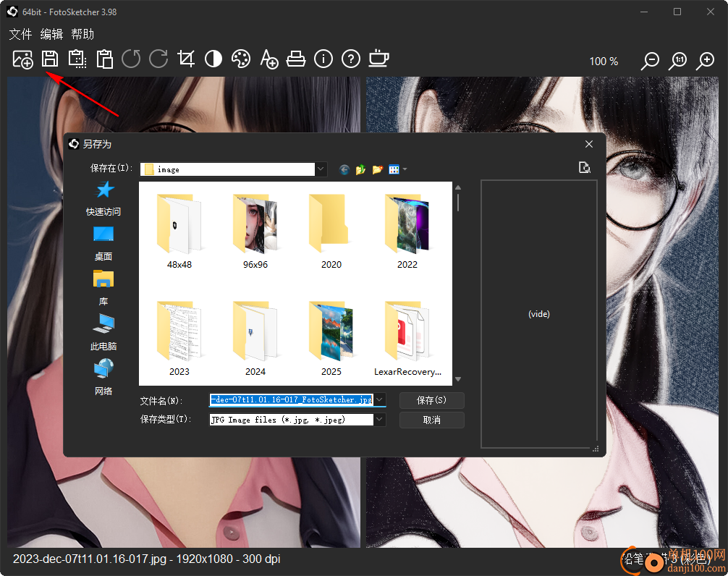Close the 另存为 dialog
The height and width of the screenshot is (576, 728).
coord(589,144)
